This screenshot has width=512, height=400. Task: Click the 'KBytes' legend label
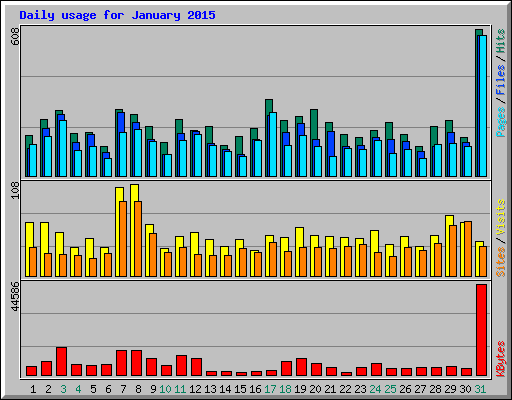501,359
